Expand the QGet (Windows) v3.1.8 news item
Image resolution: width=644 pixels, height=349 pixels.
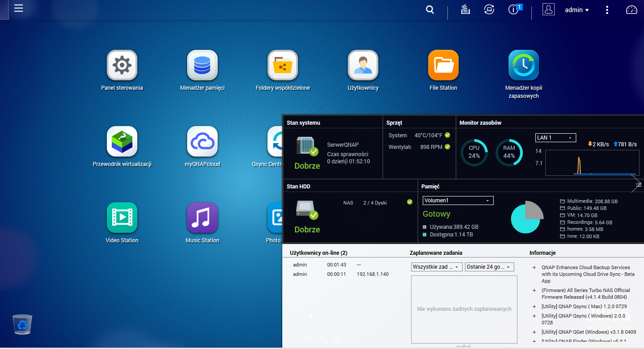(534, 332)
